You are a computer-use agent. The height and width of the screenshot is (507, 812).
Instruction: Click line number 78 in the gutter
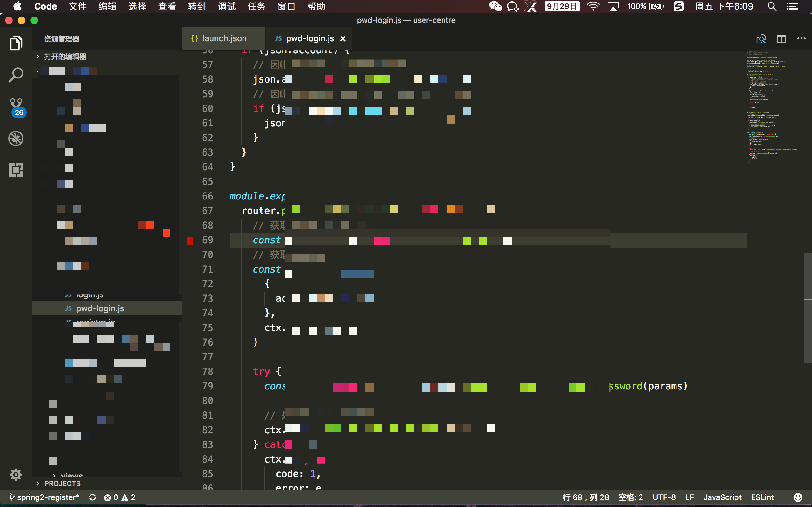click(x=207, y=372)
